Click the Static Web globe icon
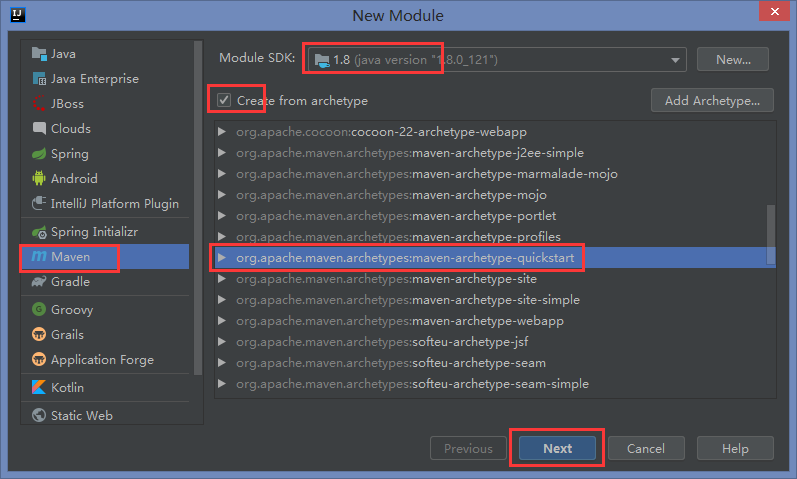797x479 pixels. click(x=39, y=415)
